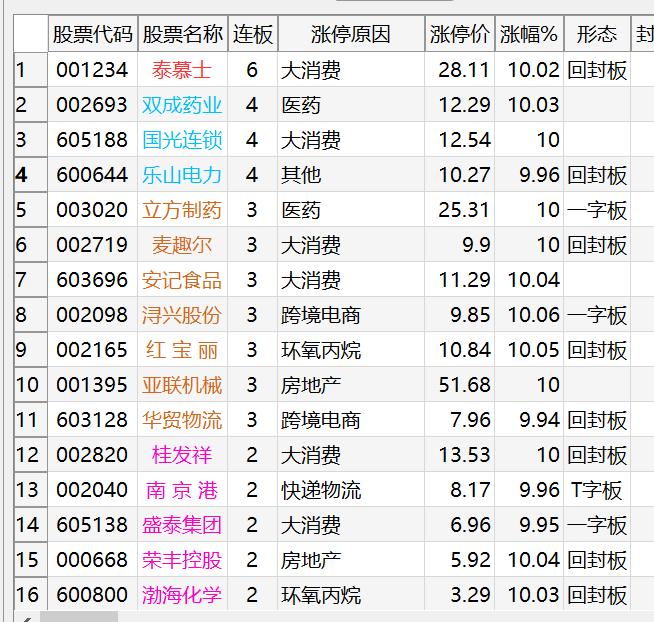Click the 连板 column header
Screen dimensions: 654x622
click(253, 34)
